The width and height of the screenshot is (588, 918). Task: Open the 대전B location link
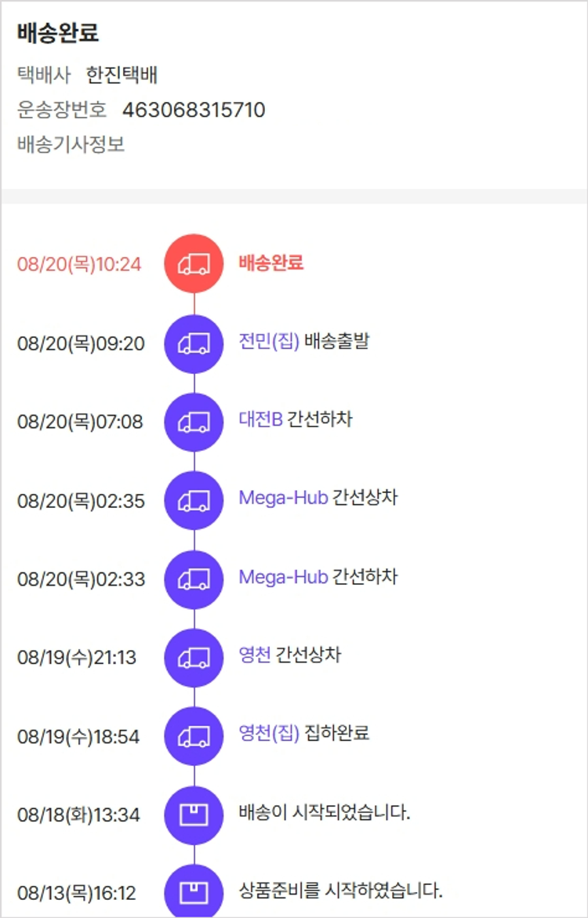tap(260, 419)
